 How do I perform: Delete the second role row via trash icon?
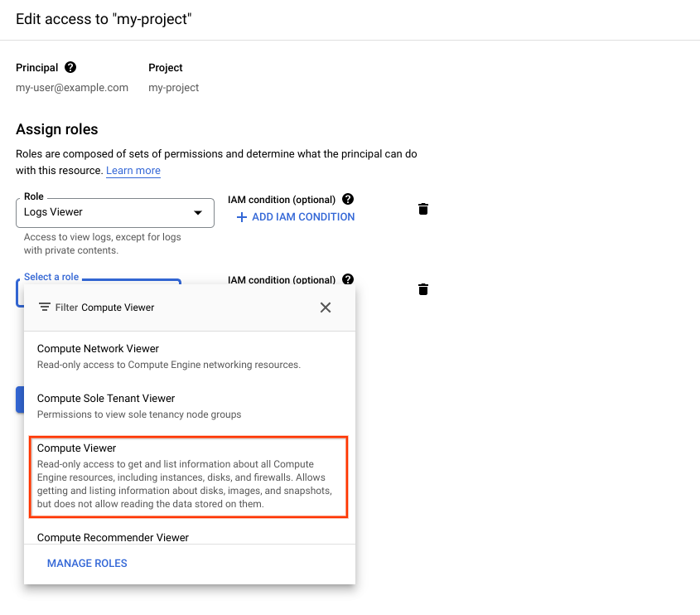click(x=423, y=289)
